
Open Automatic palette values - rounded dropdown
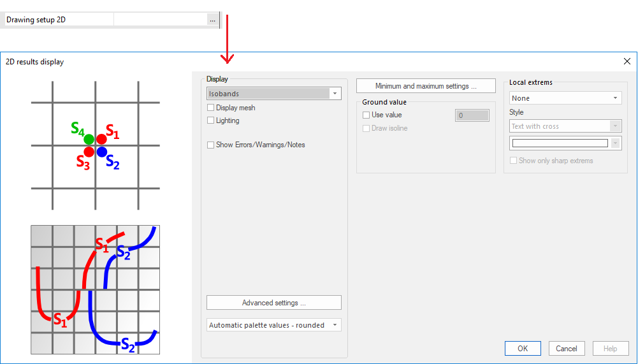(274, 325)
